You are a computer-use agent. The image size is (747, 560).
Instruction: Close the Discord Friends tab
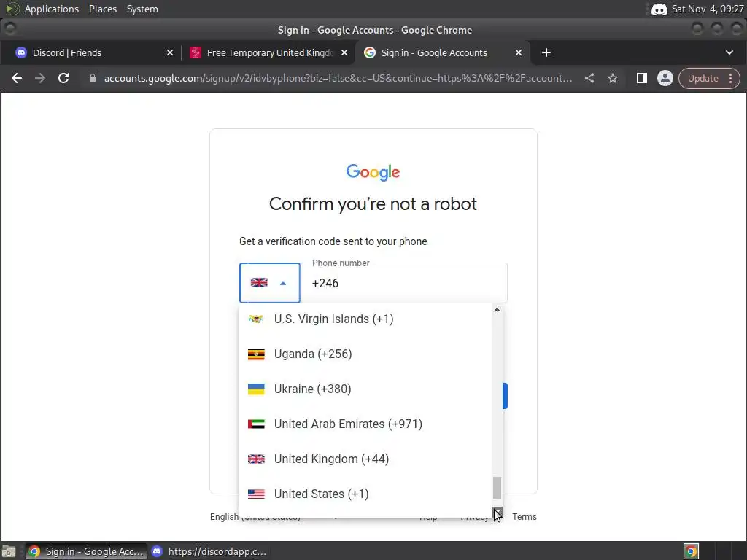[x=169, y=52]
